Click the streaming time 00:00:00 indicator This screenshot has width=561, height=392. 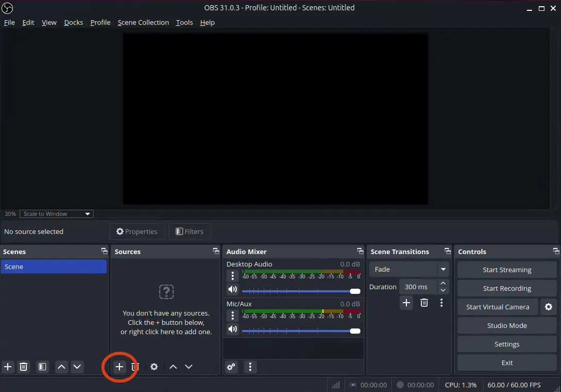click(373, 385)
